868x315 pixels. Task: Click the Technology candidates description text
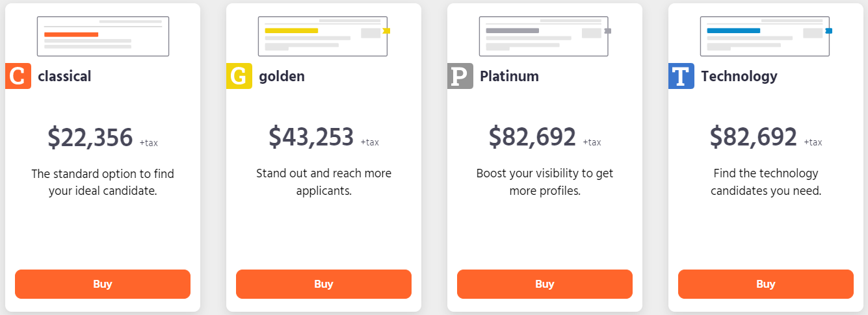click(x=766, y=183)
